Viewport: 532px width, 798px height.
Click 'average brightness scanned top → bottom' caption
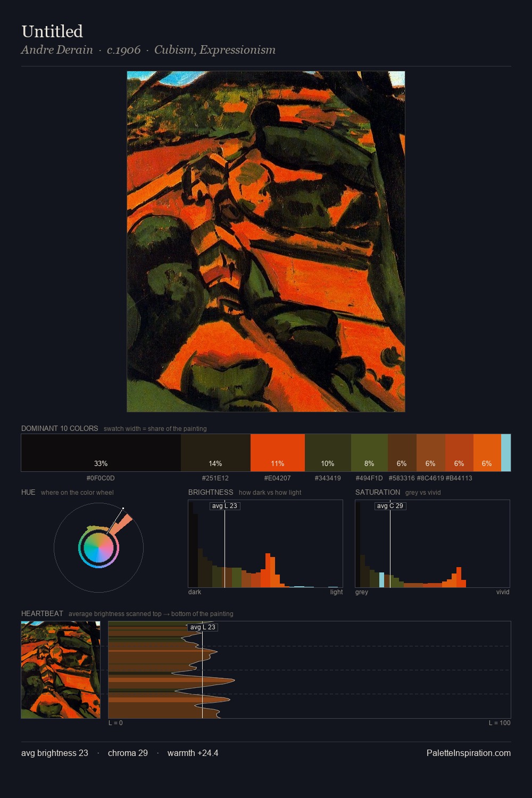pyautogui.click(x=151, y=614)
